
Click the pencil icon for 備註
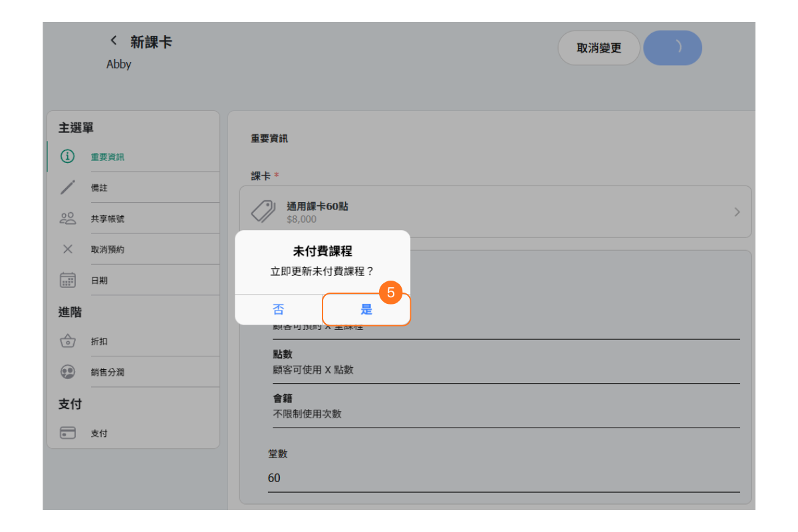click(67, 188)
